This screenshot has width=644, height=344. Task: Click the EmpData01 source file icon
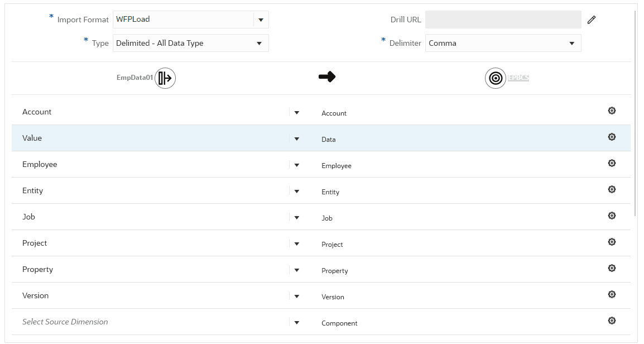pyautogui.click(x=165, y=78)
